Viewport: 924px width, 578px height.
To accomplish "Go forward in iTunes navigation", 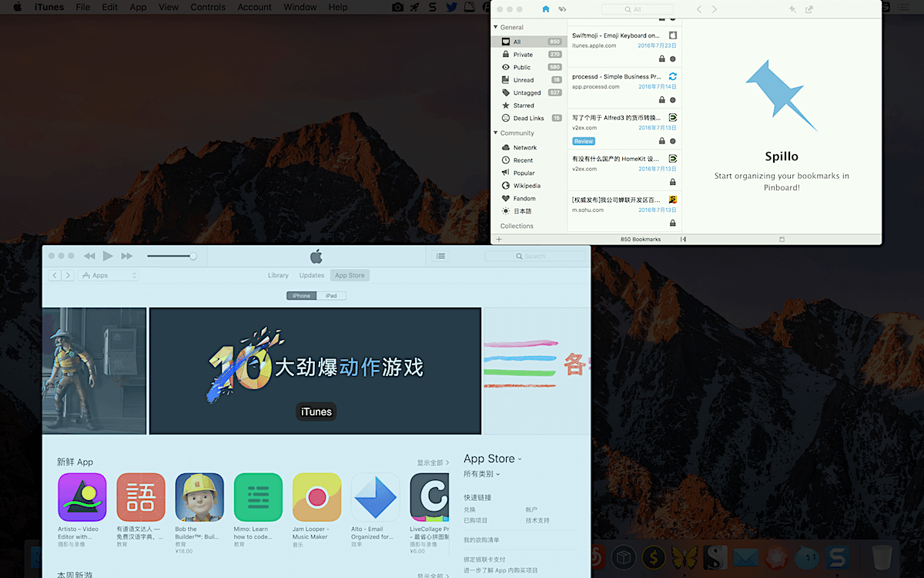I will 69,275.
